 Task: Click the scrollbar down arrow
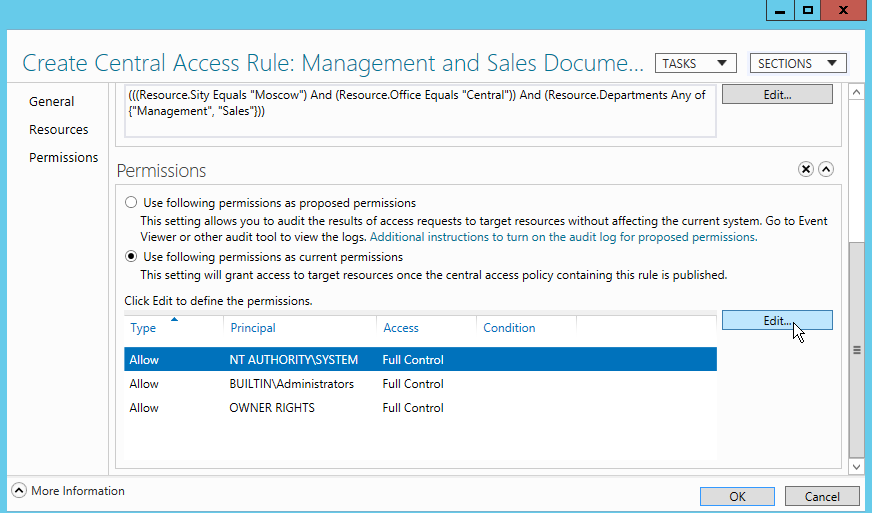tap(856, 467)
